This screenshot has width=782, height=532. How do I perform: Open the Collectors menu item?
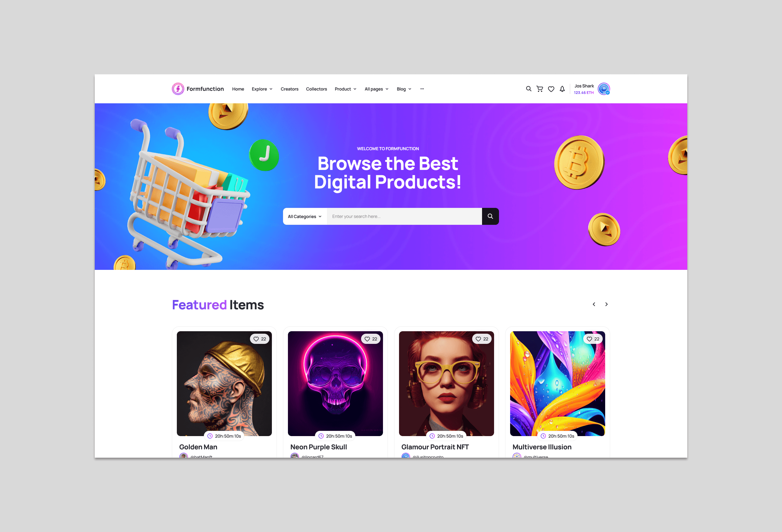click(x=316, y=89)
